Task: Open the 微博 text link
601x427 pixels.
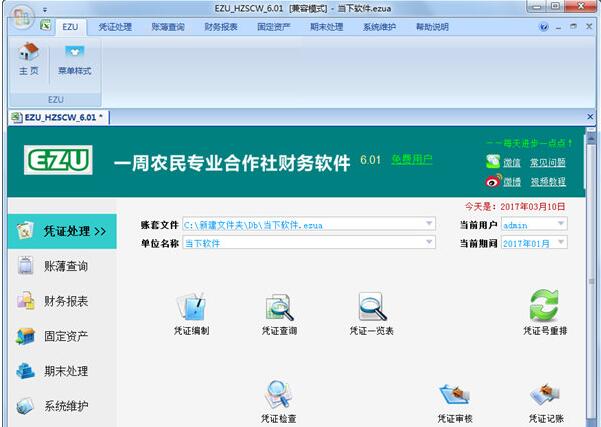Action: (512, 181)
